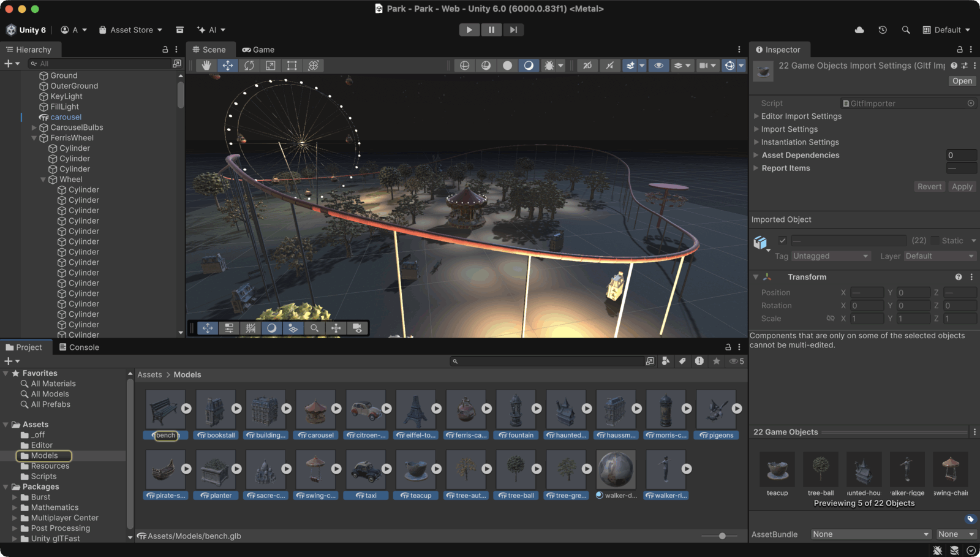The image size is (980, 557).
Task: Open Inspector preset sliders icon
Action: point(964,66)
